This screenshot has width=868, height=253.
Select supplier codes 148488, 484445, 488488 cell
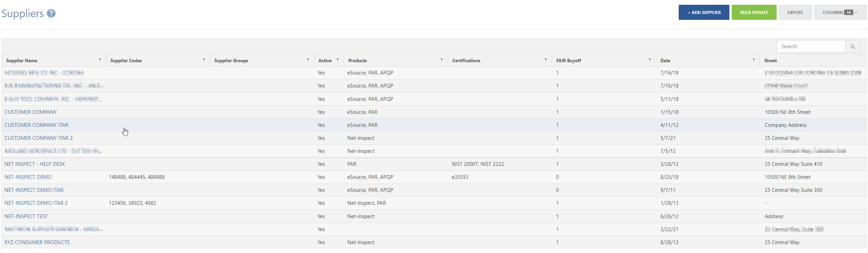137,177
